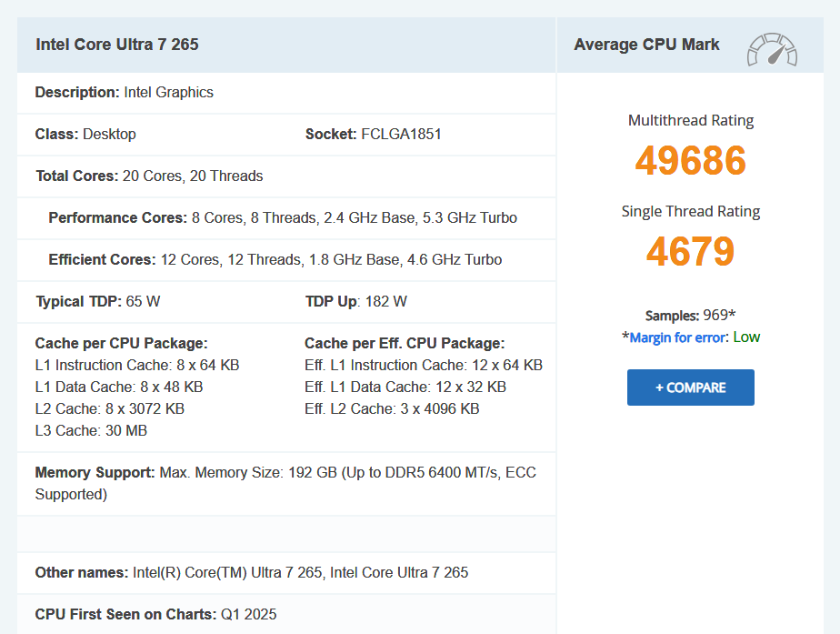Select the Intel Core Ultra 7 265 heading
840x634 pixels.
tap(117, 45)
